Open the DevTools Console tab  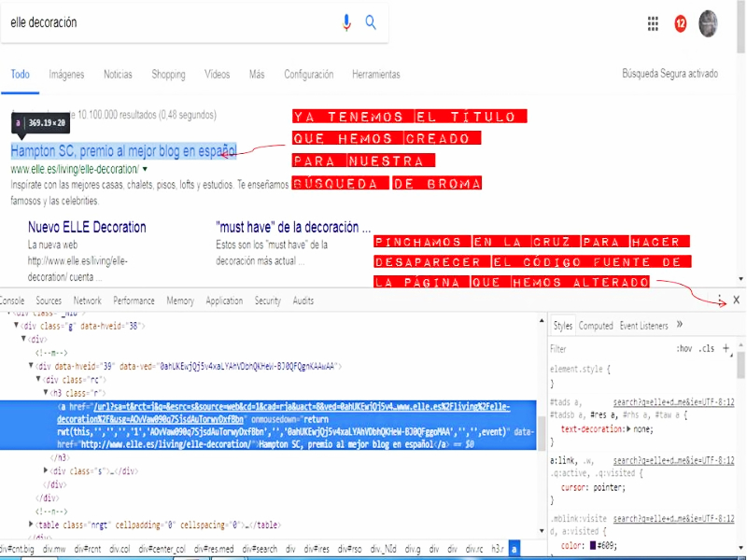tap(12, 301)
